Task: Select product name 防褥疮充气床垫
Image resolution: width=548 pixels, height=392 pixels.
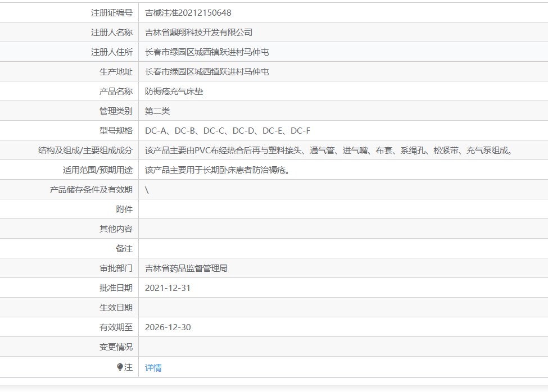Action: [x=174, y=92]
